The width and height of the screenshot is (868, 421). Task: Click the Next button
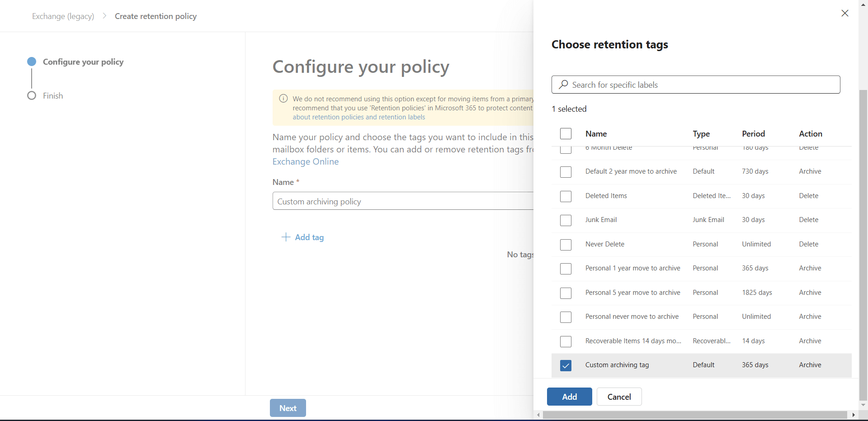288,407
